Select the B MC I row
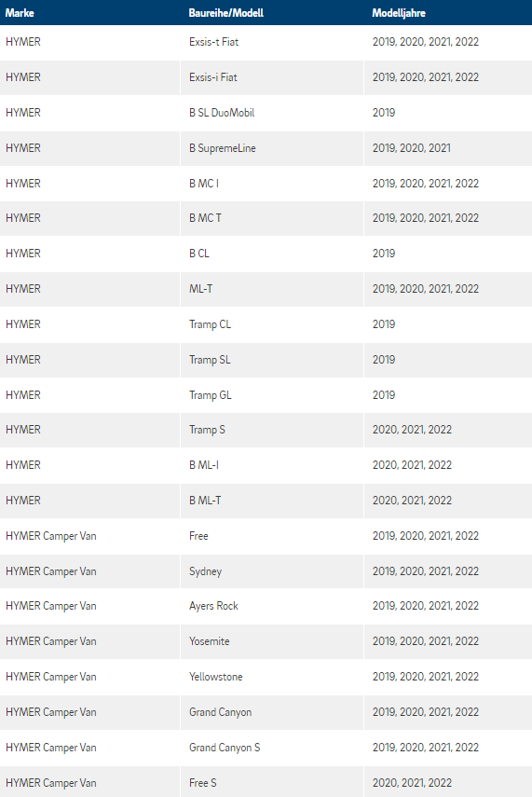The height and width of the screenshot is (797, 532). (266, 184)
